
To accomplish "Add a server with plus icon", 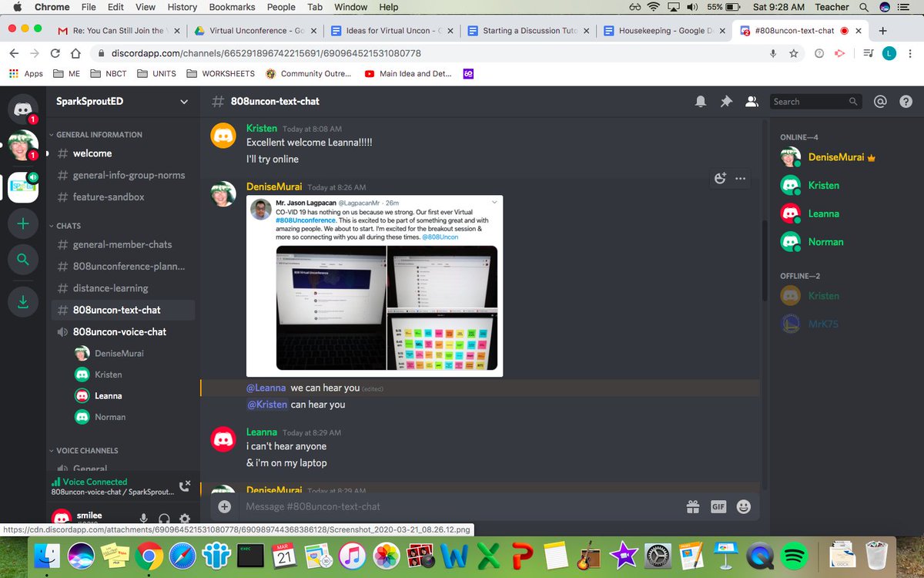I will click(x=22, y=223).
